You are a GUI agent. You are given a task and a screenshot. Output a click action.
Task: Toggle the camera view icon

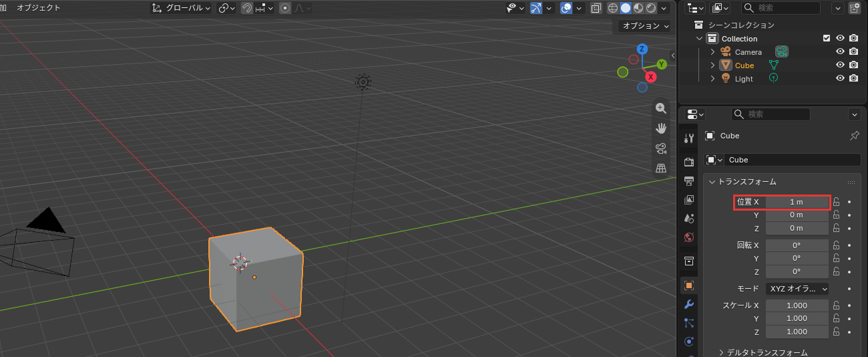[661, 148]
